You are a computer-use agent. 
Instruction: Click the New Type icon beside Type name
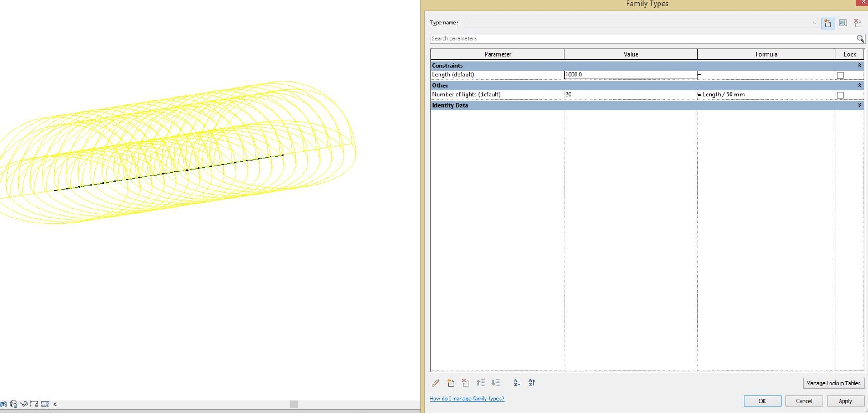point(828,23)
